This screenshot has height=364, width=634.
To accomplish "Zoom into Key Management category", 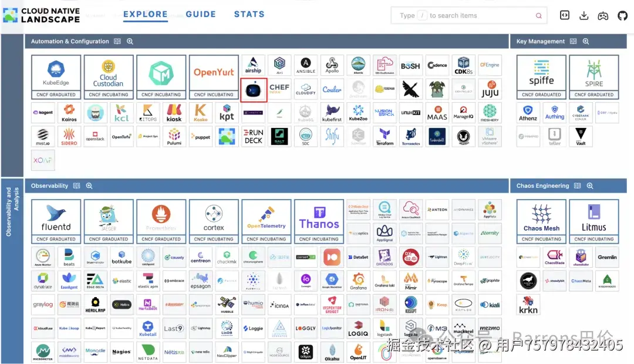I will (585, 41).
